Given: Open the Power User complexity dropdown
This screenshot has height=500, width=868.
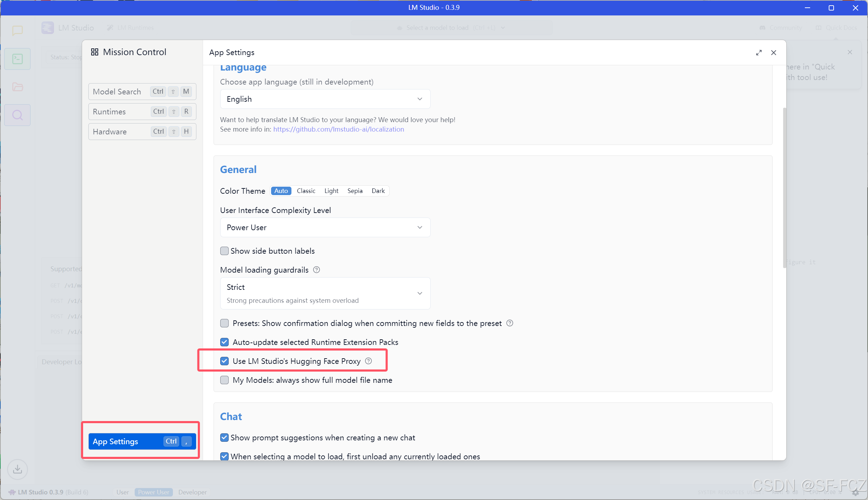Looking at the screenshot, I should click(x=325, y=227).
